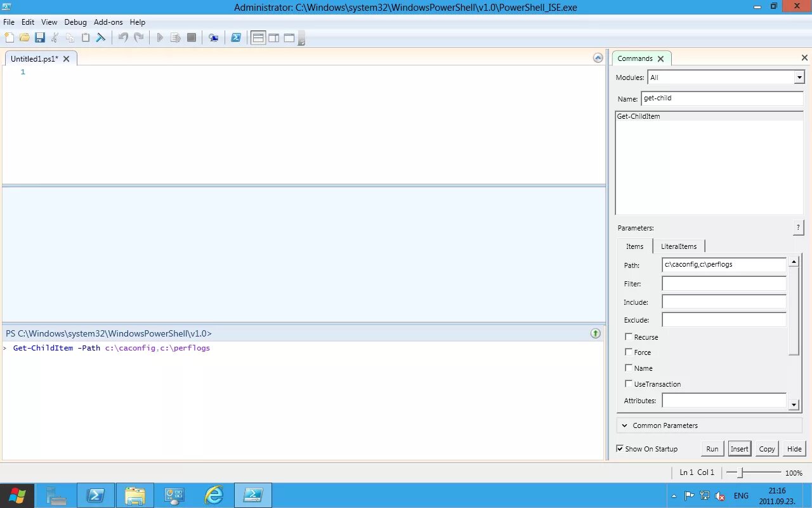Click the Clear Console Pane icon
This screenshot has width=812, height=508.
101,37
